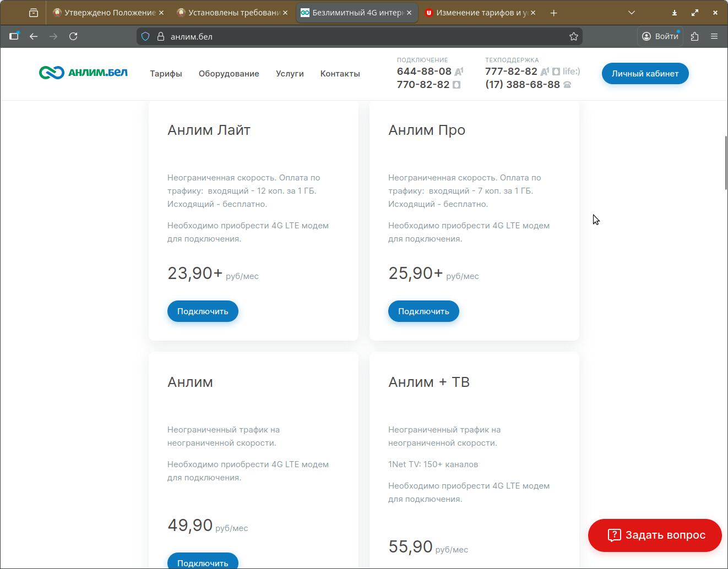Close the Изменение тарифов tab
This screenshot has width=728, height=569.
[533, 13]
